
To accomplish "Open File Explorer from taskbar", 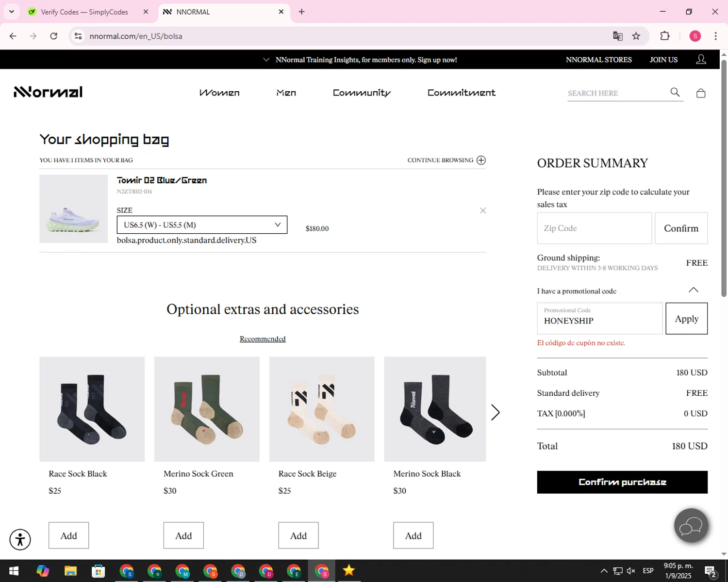I will 70,571.
